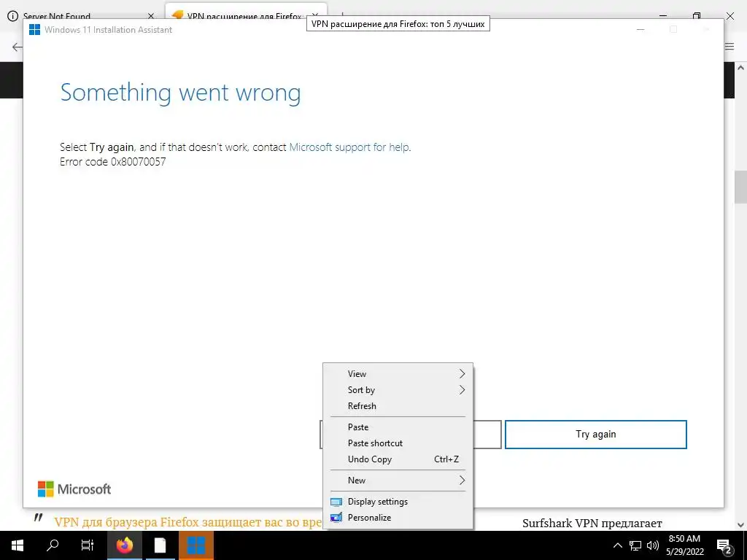Viewport: 747px width, 560px height.
Task: Open Display settings from context menu
Action: [398, 502]
